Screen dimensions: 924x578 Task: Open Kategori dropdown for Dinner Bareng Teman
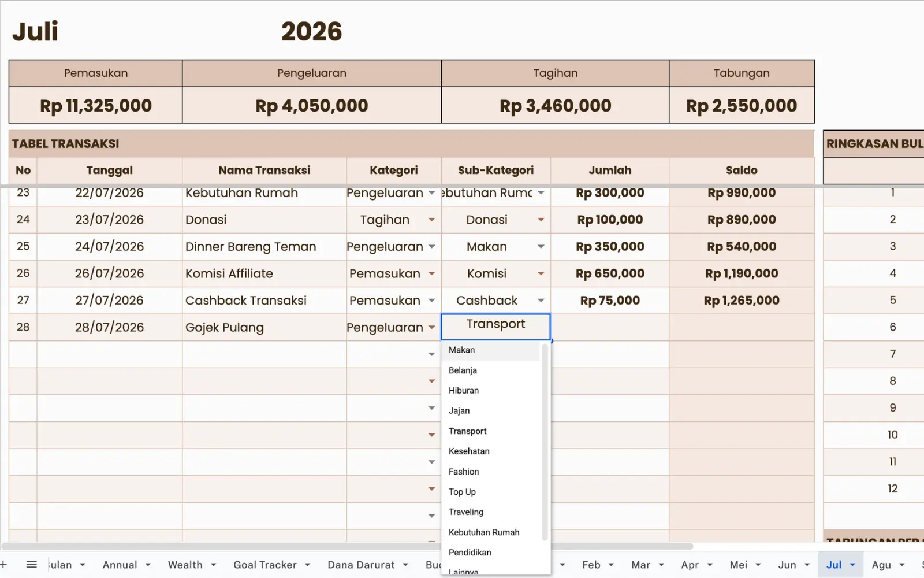(x=431, y=247)
